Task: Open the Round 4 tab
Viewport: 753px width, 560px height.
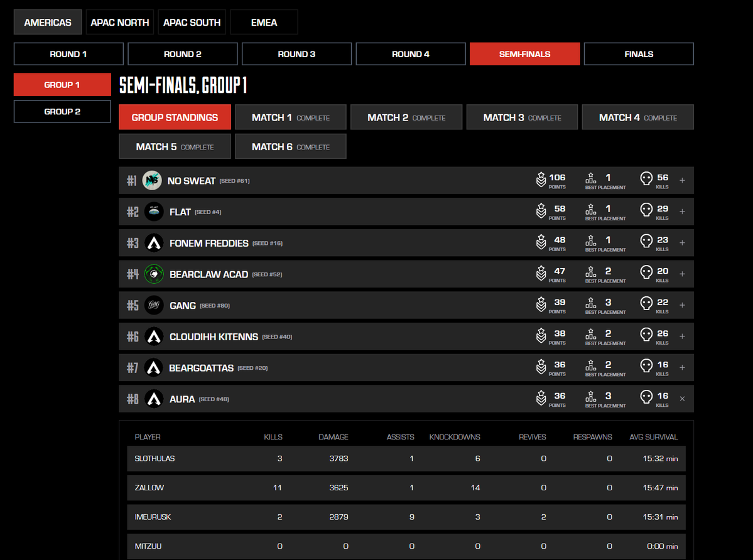Action: [411, 54]
